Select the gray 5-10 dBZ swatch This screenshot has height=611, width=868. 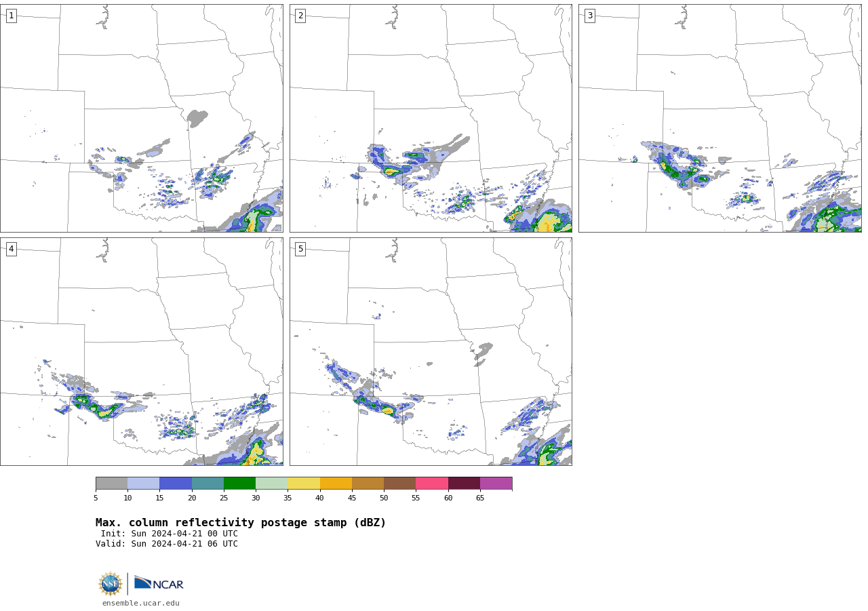(112, 484)
